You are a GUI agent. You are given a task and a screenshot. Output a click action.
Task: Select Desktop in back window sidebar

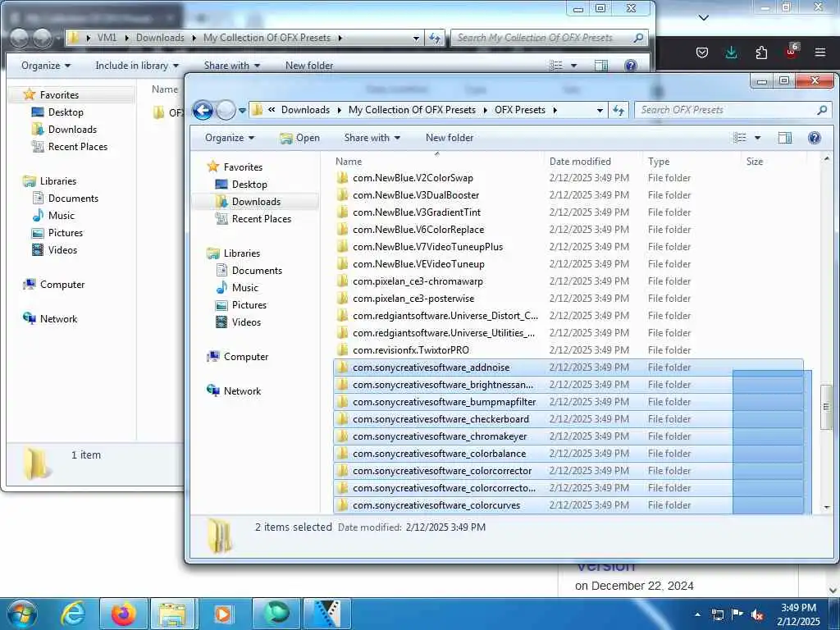(66, 112)
